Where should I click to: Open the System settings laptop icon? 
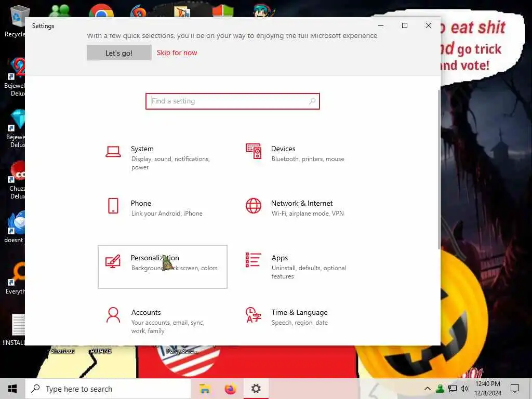coord(113,151)
